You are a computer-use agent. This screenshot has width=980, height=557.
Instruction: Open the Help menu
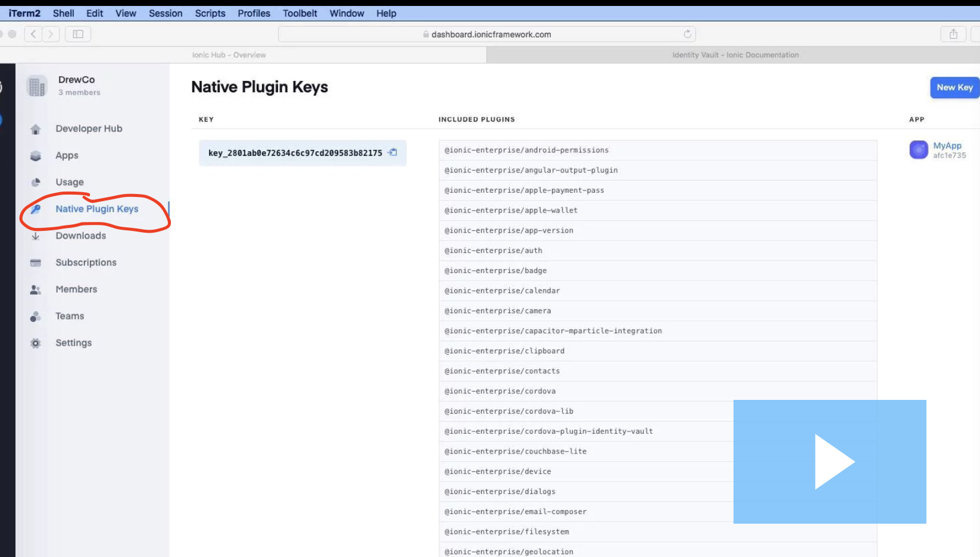click(x=386, y=13)
